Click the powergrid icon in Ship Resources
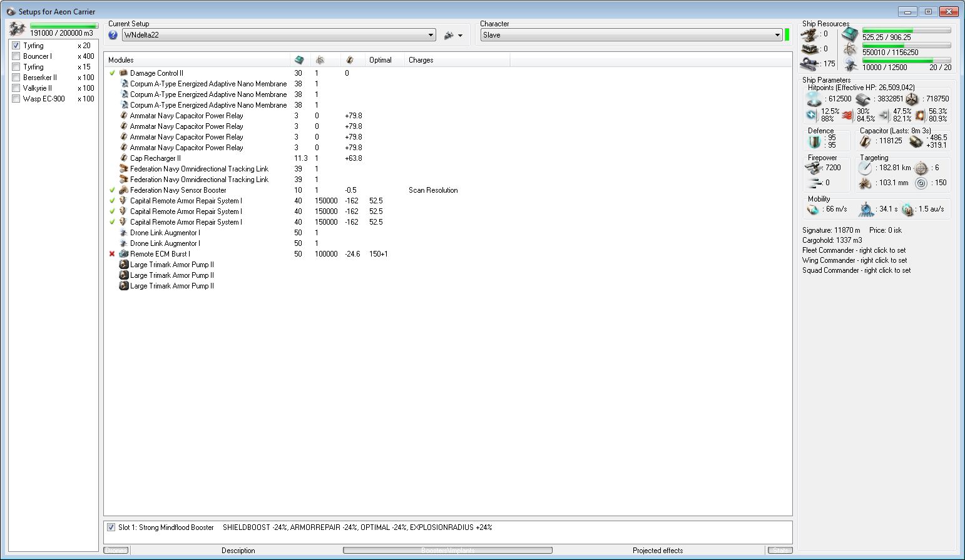The height and width of the screenshot is (560, 965). (x=850, y=49)
